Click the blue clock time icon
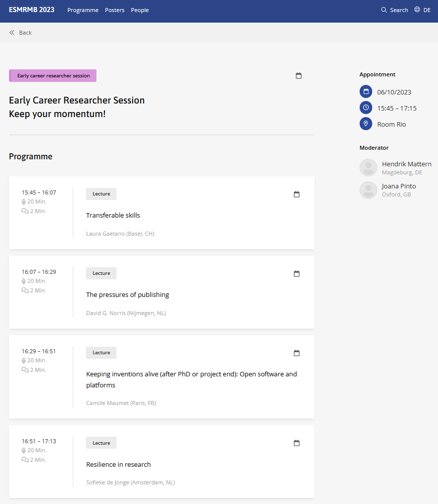Screen dimensions: 438x504 pos(366,108)
